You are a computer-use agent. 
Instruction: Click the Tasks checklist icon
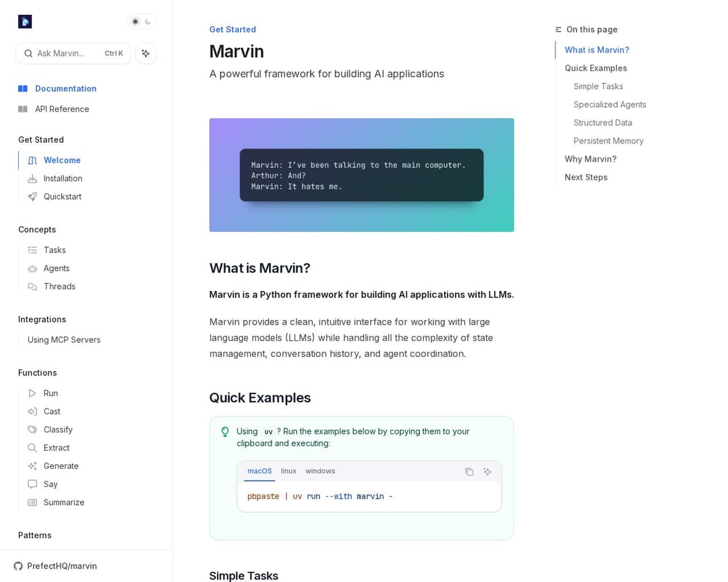click(x=32, y=250)
